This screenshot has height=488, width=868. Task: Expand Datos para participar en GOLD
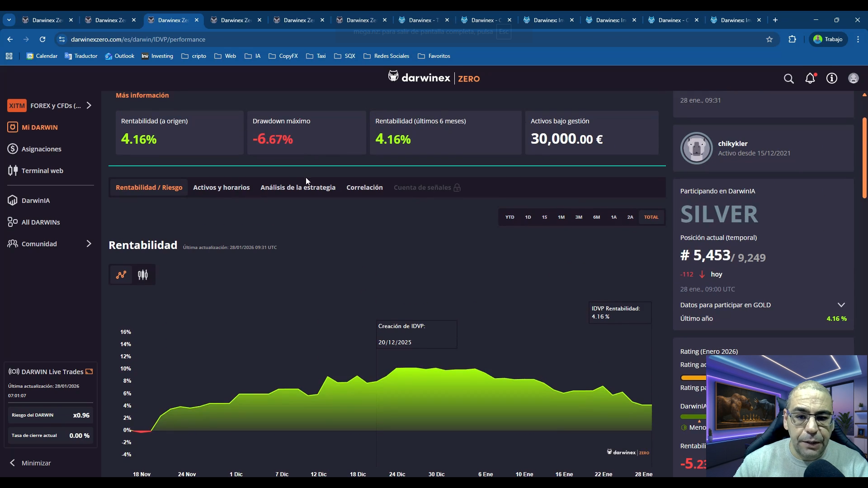841,305
